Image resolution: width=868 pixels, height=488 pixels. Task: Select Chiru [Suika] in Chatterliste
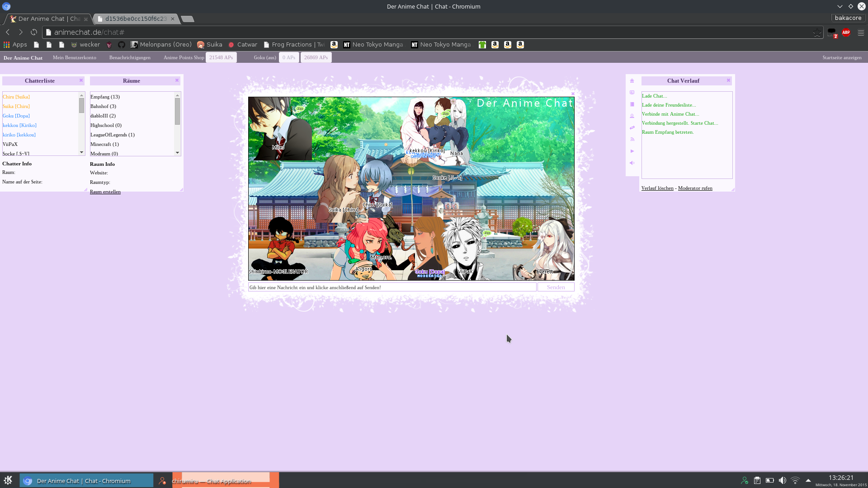click(16, 97)
